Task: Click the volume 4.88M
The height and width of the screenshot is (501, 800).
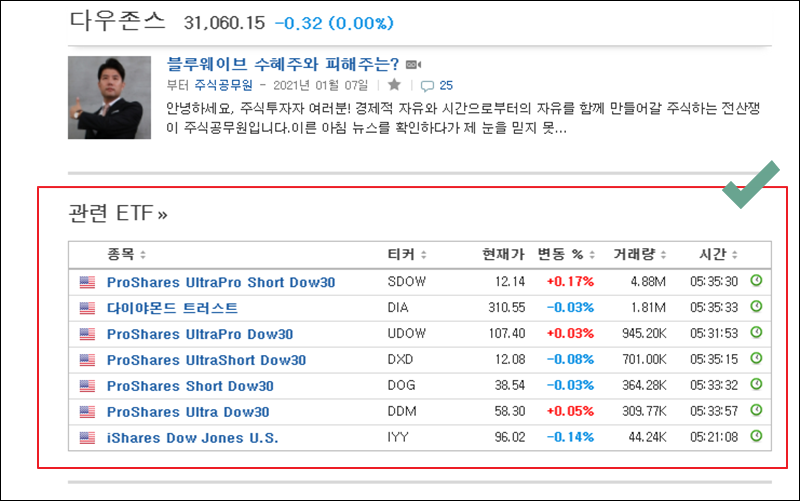Action: [x=648, y=282]
